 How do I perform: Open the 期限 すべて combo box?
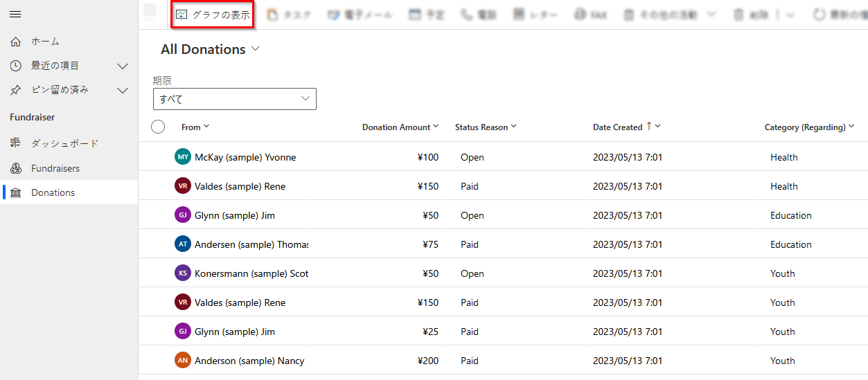(x=234, y=99)
